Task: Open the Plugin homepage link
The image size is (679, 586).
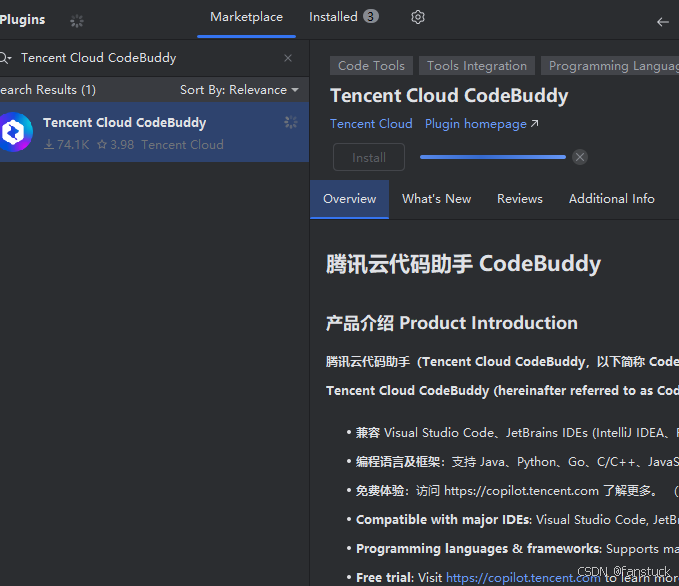Action: pos(482,124)
